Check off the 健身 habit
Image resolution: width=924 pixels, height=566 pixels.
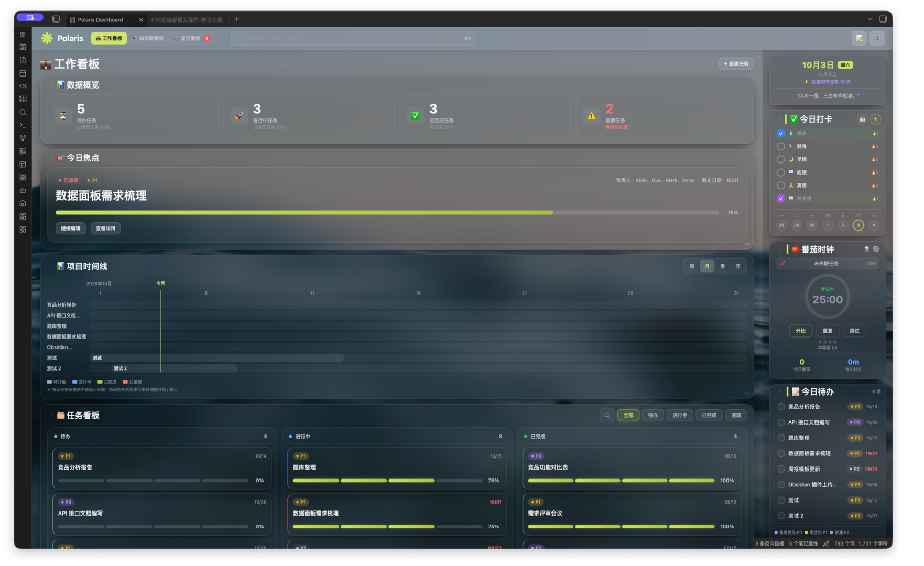(781, 147)
